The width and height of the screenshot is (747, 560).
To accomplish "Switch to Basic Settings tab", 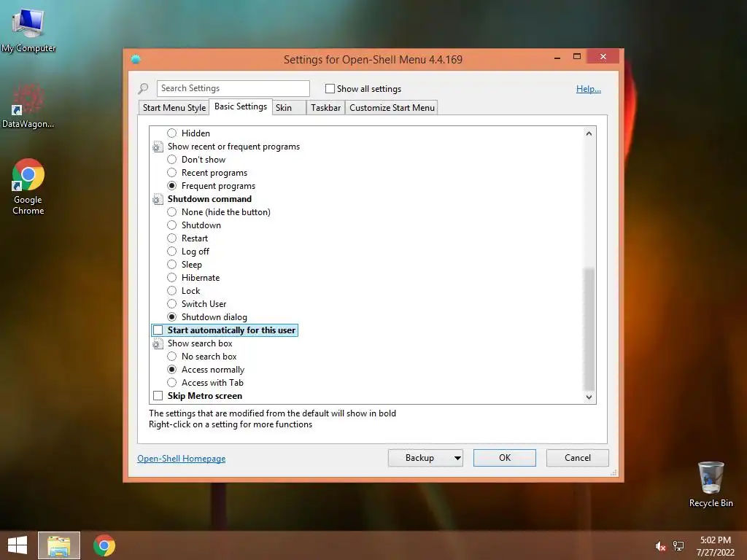I will (241, 106).
